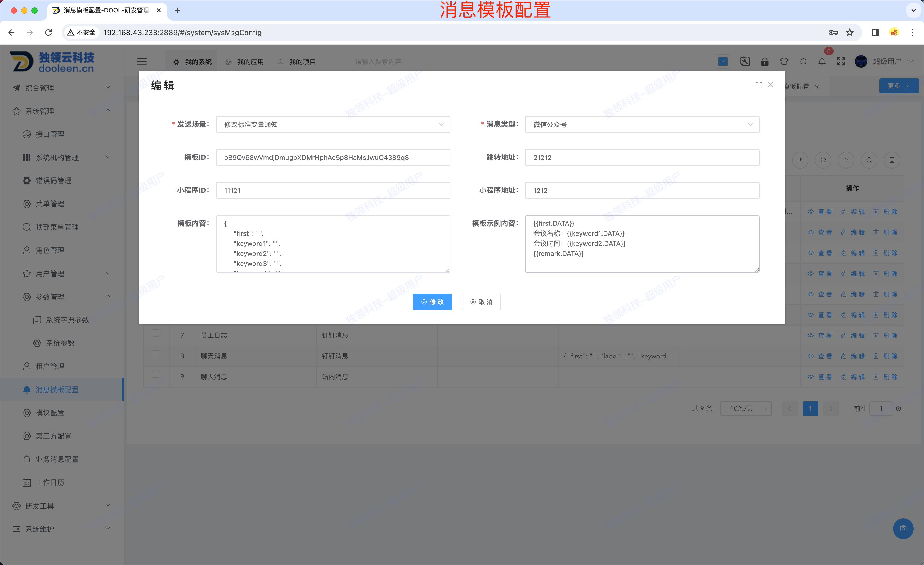
Task: Check the checkbox for row 9 聊天消息
Action: coord(155,374)
